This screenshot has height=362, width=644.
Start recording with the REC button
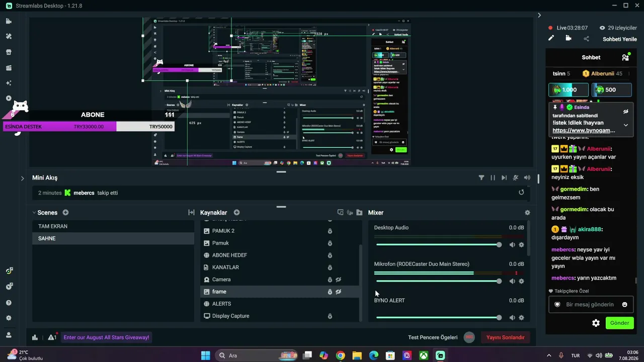pyautogui.click(x=469, y=337)
